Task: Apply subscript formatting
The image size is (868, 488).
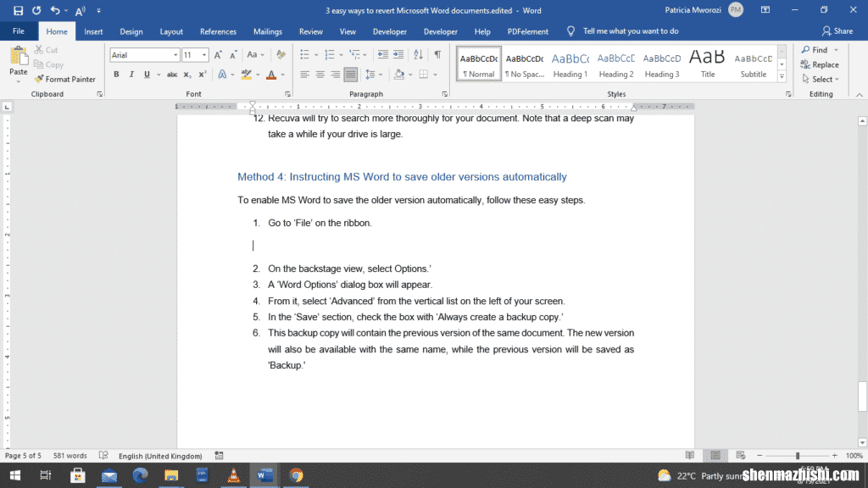Action: tap(187, 75)
